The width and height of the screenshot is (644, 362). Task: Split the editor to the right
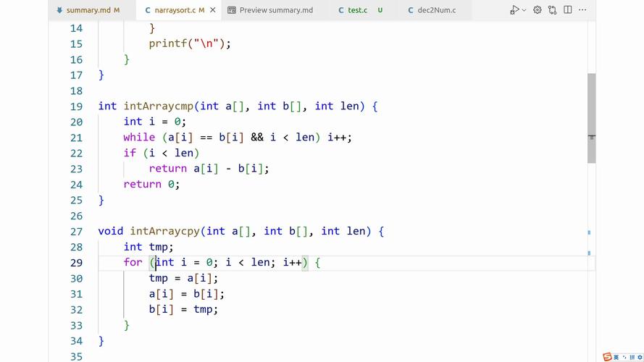568,10
